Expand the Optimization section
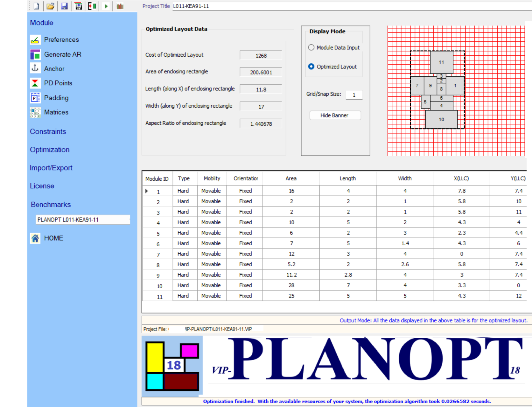 50,150
